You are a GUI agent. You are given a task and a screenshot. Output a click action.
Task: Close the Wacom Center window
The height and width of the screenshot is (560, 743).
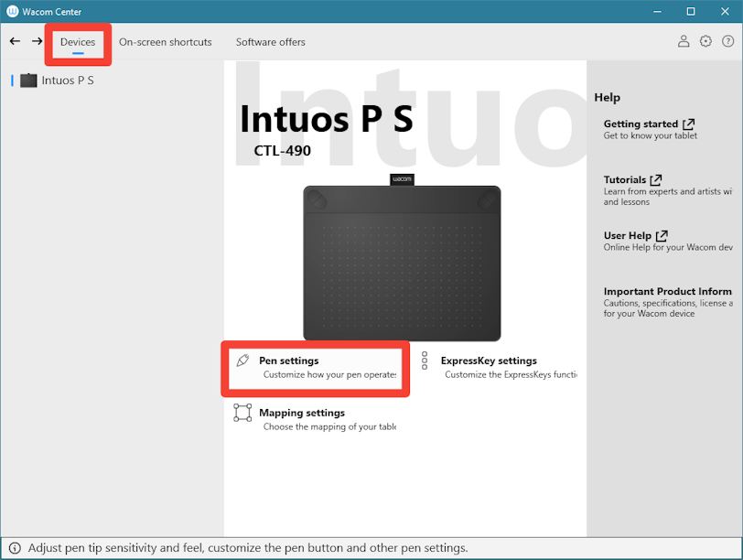(x=725, y=11)
